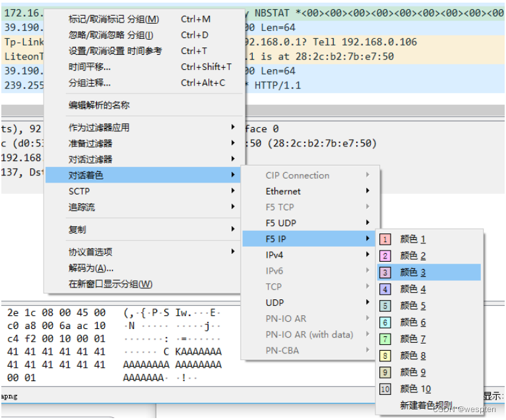Pick the teal color 5 swatch
Image resolution: width=506 pixels, height=420 pixels.
385,306
